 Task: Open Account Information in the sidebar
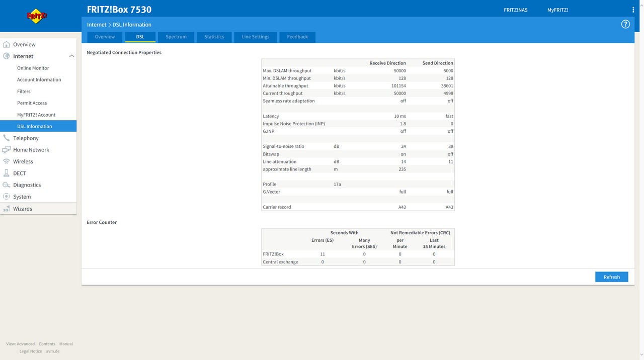[x=38, y=79]
